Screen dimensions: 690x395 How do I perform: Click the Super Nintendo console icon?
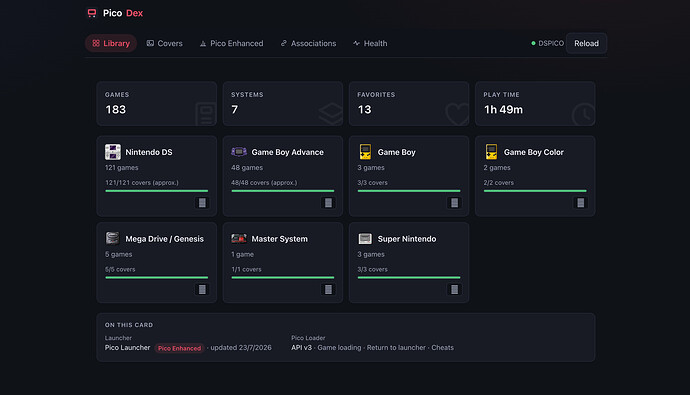[365, 238]
